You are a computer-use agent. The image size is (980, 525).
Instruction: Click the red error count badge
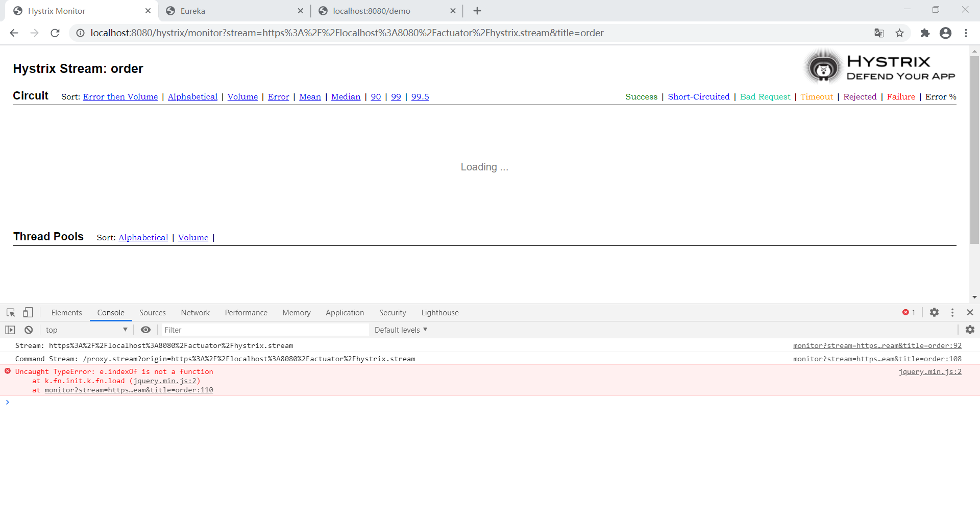tap(909, 312)
